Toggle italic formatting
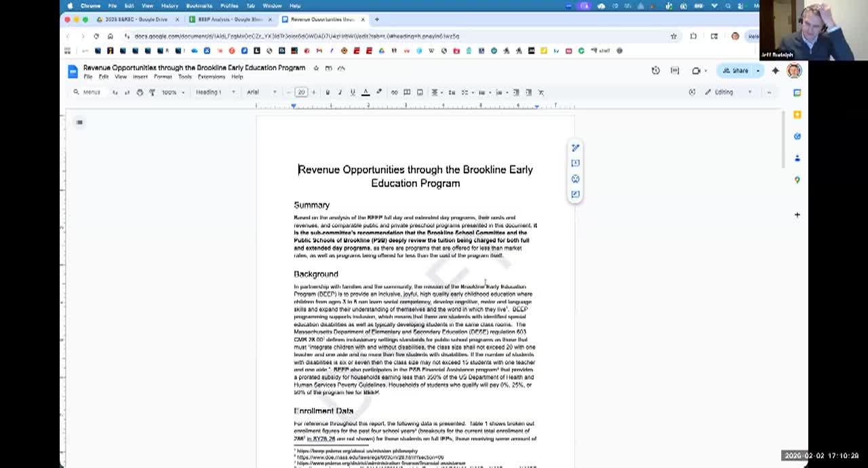 point(340,92)
